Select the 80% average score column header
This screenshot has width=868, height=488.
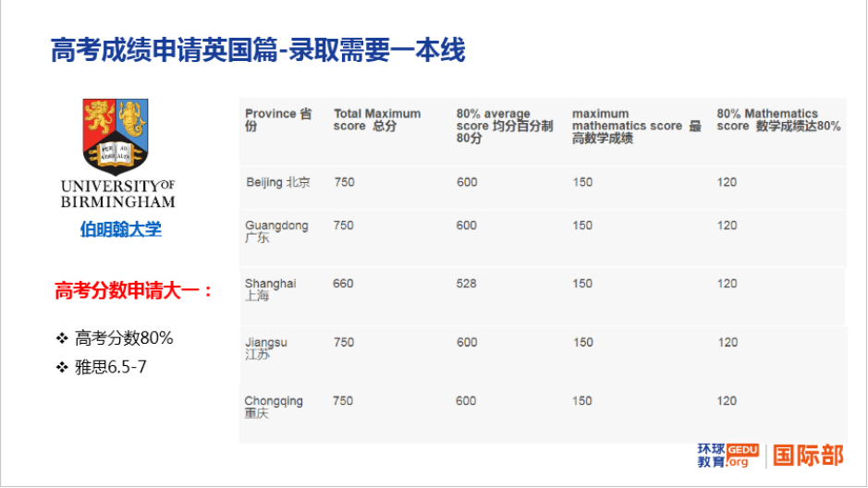click(x=504, y=126)
